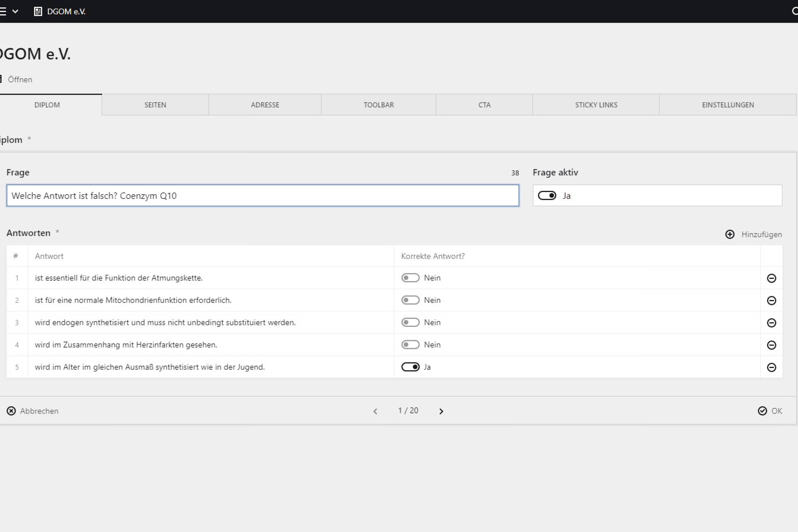The height and width of the screenshot is (532, 798).
Task: Click the plus icon beside Hinzufügen
Action: (730, 234)
